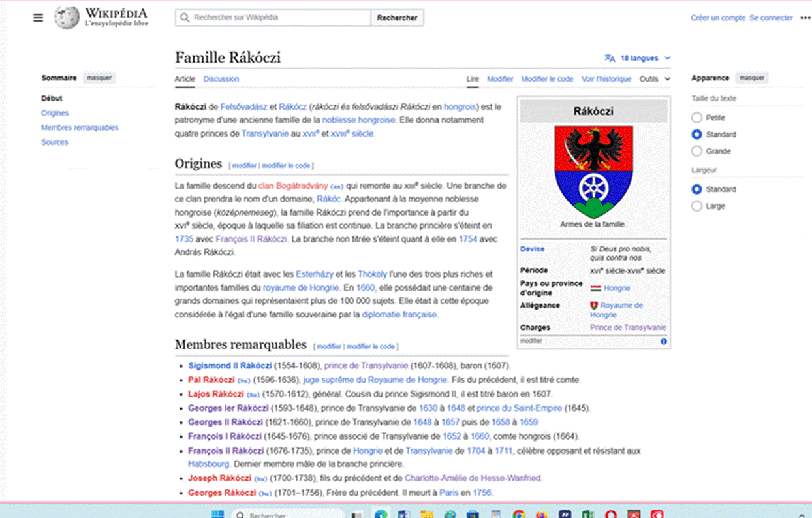Click Créer un compte

click(718, 18)
